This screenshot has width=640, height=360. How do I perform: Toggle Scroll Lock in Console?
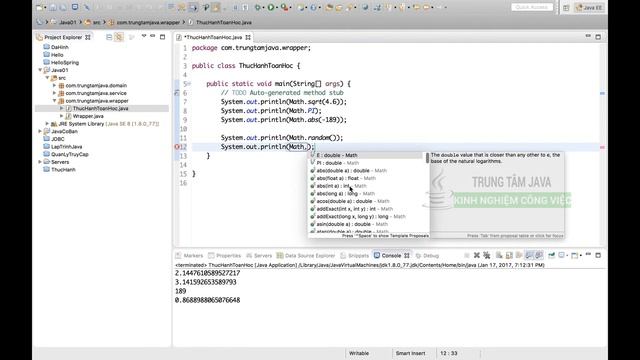click(509, 255)
